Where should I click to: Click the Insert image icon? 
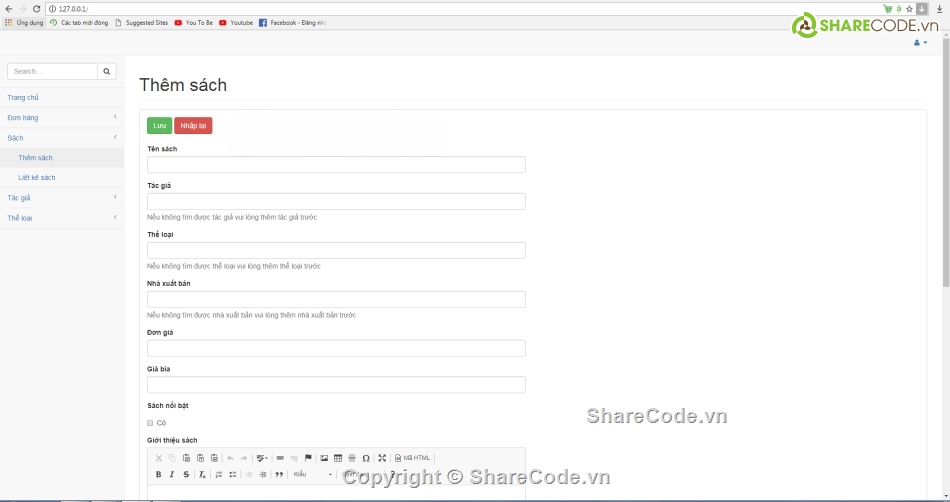coord(324,458)
